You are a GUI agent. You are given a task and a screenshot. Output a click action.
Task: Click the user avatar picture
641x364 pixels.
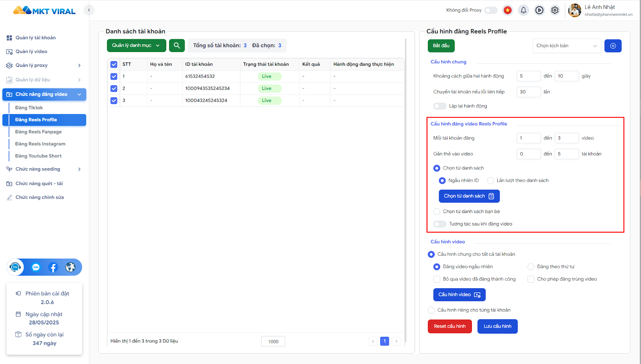[x=574, y=10]
